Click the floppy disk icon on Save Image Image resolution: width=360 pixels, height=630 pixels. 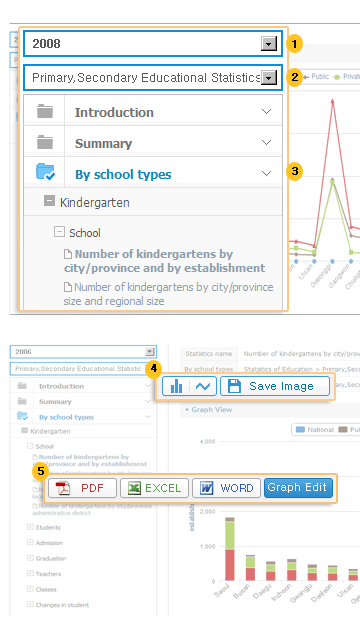point(234,386)
